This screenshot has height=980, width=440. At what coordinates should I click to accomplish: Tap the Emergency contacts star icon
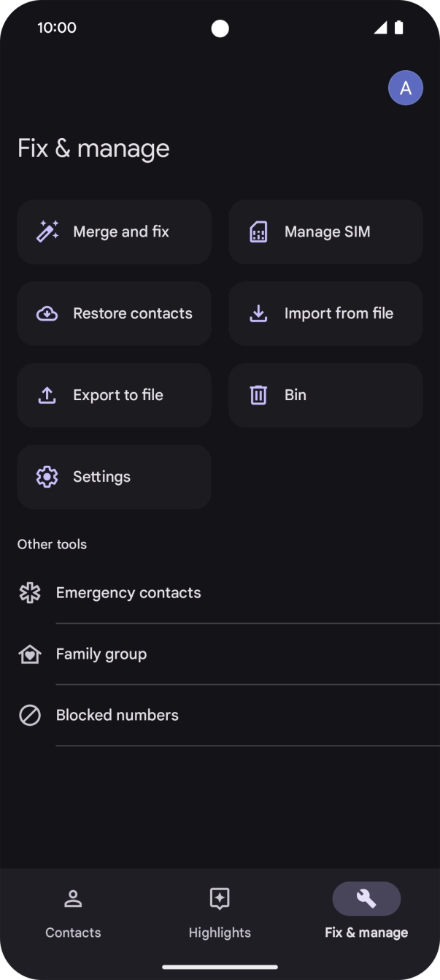(x=30, y=593)
